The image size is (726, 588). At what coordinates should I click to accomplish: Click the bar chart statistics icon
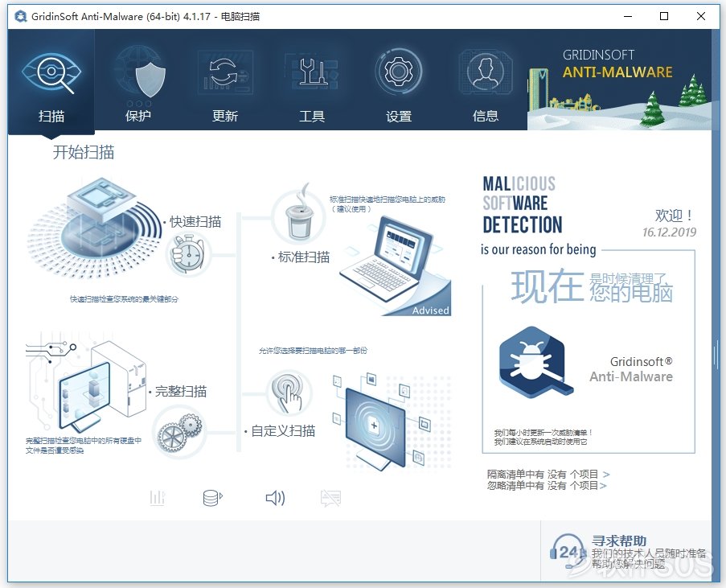[x=158, y=498]
